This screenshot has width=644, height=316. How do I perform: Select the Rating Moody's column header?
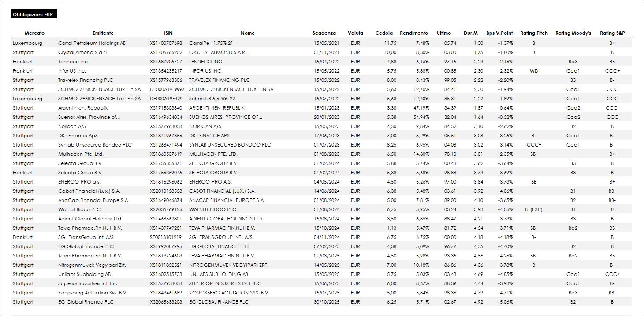click(573, 33)
